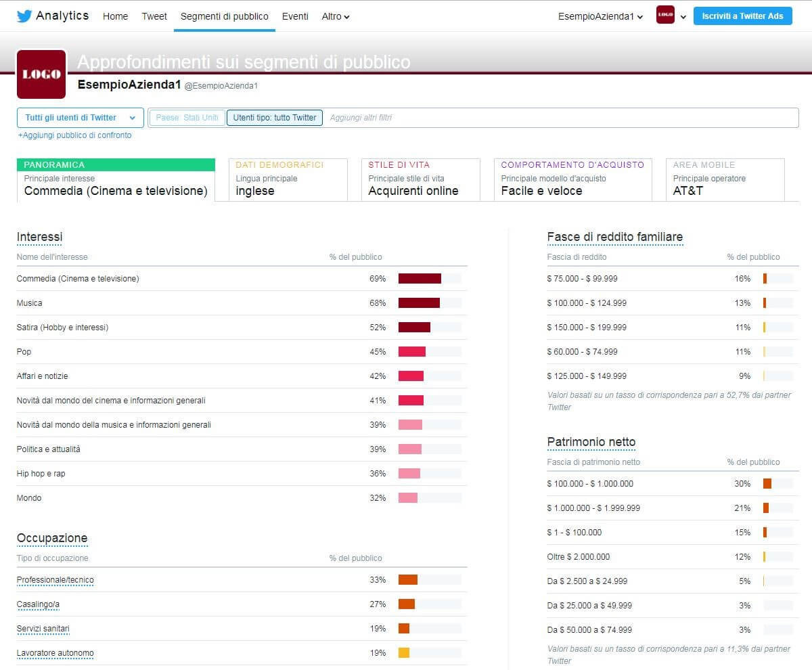Click the Occupazione section heading

pyautogui.click(x=52, y=539)
